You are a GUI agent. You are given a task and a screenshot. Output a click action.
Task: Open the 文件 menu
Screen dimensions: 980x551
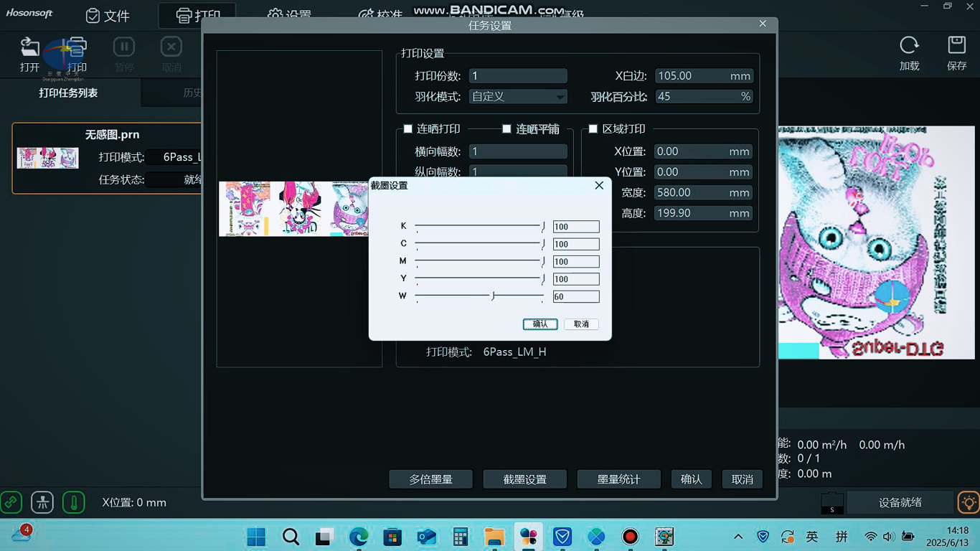(108, 16)
